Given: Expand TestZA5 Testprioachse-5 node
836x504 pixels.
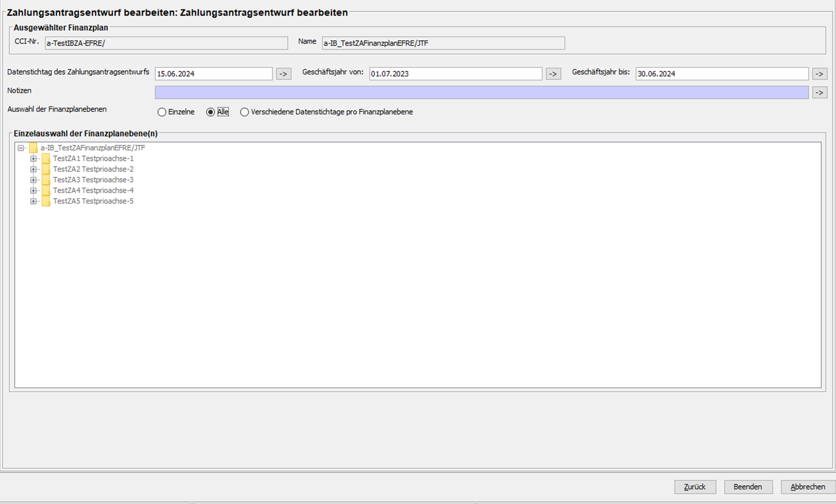Looking at the screenshot, I should coord(33,202).
